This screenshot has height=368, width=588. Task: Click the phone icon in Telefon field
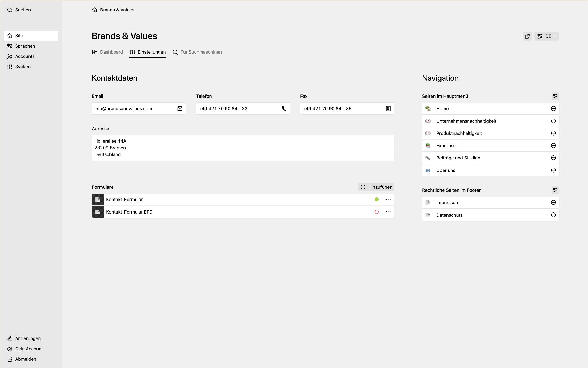(x=284, y=108)
